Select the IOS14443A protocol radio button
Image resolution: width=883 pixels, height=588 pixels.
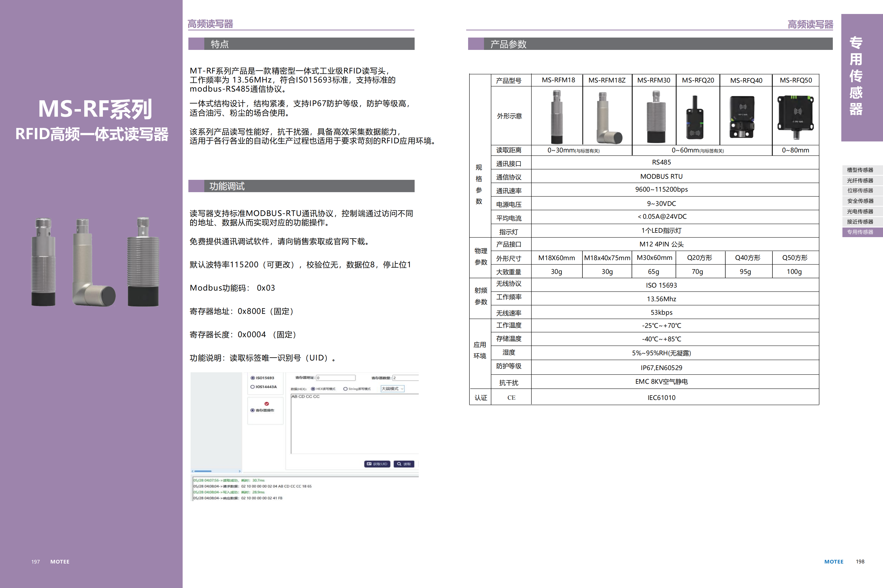click(253, 387)
